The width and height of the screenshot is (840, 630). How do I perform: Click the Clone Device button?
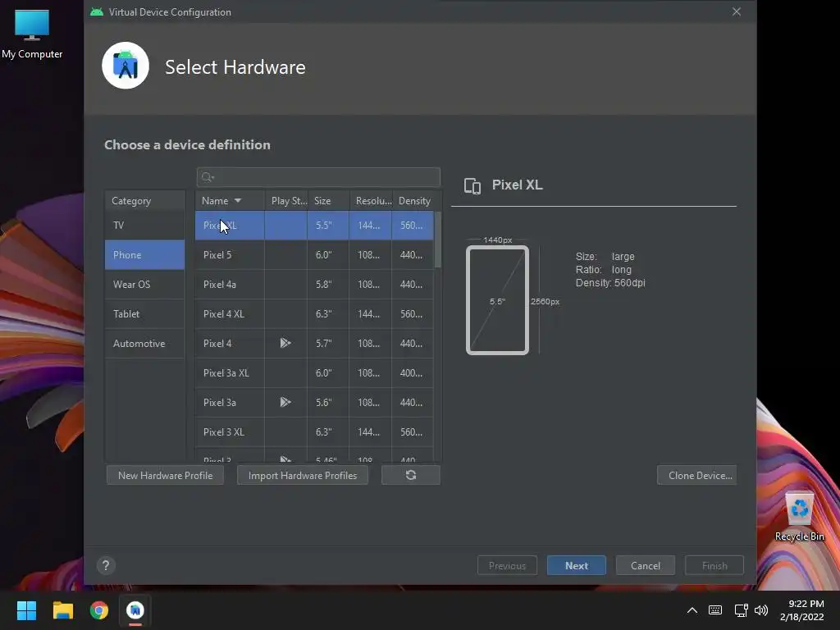[696, 475]
